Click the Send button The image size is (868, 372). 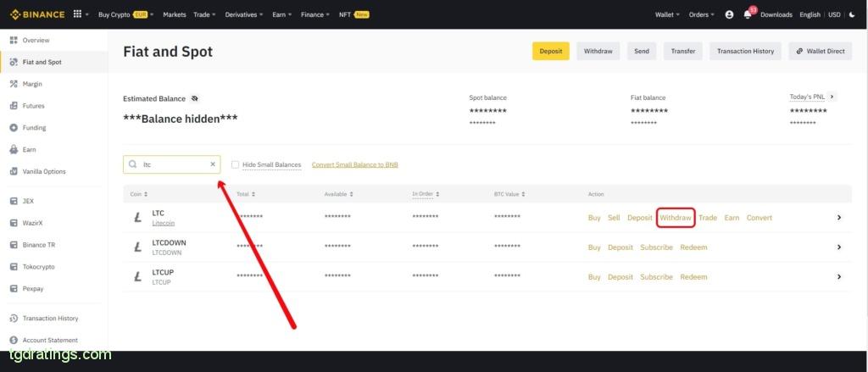pos(642,51)
